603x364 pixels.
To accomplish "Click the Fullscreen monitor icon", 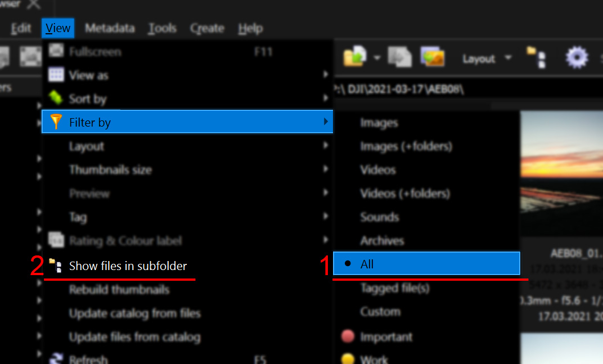I will pos(56,51).
